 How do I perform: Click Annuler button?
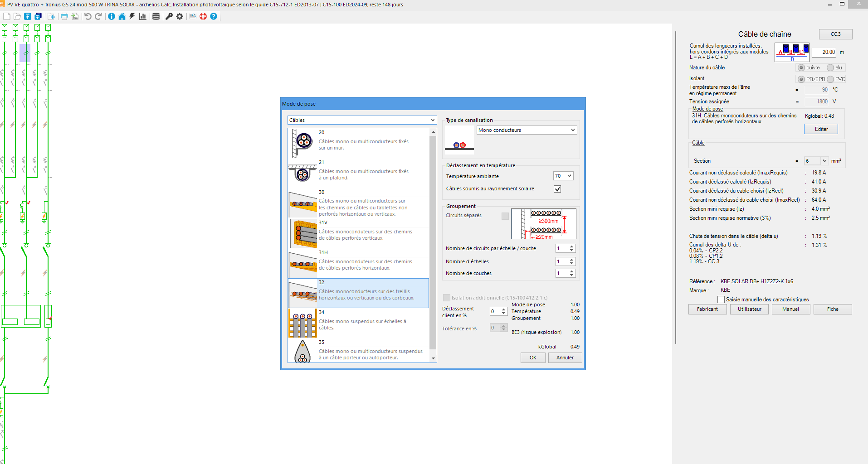(565, 358)
